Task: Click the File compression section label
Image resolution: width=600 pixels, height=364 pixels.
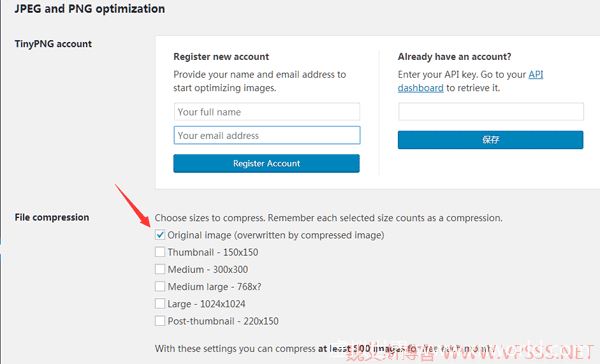Action: [52, 217]
